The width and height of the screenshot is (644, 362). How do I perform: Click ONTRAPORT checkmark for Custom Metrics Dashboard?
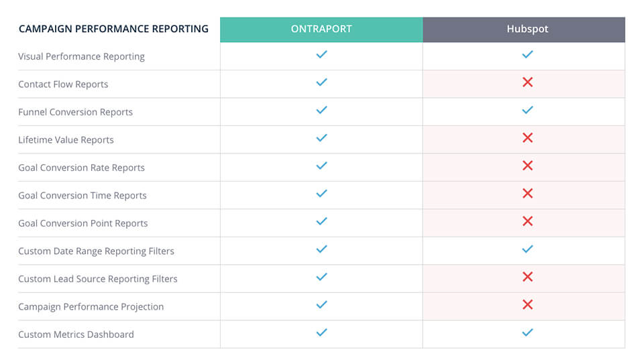[x=321, y=333]
